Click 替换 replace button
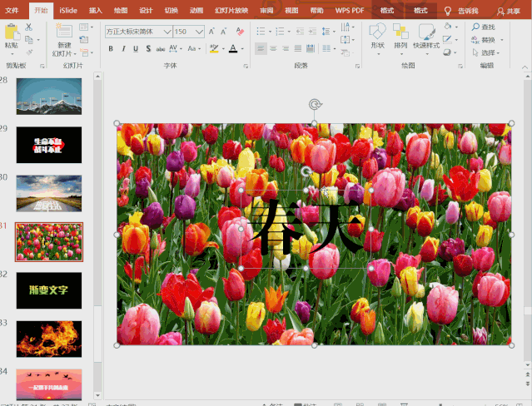532x406 pixels. (x=484, y=40)
